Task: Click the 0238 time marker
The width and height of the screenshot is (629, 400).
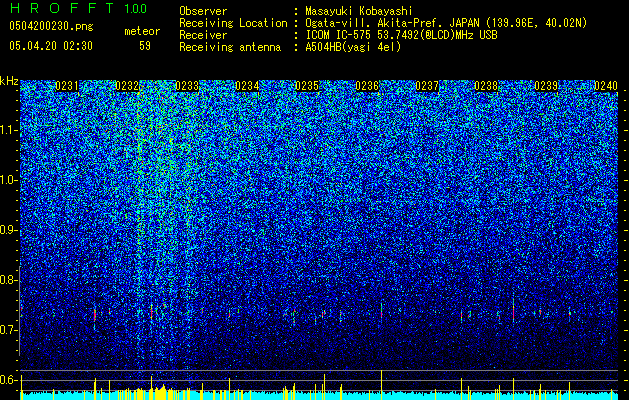Action: (486, 86)
